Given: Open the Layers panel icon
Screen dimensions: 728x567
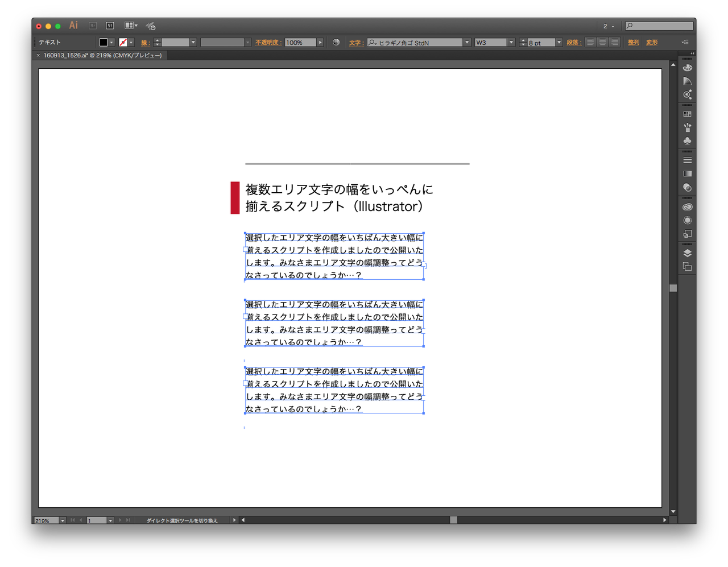Looking at the screenshot, I should coord(687,253).
